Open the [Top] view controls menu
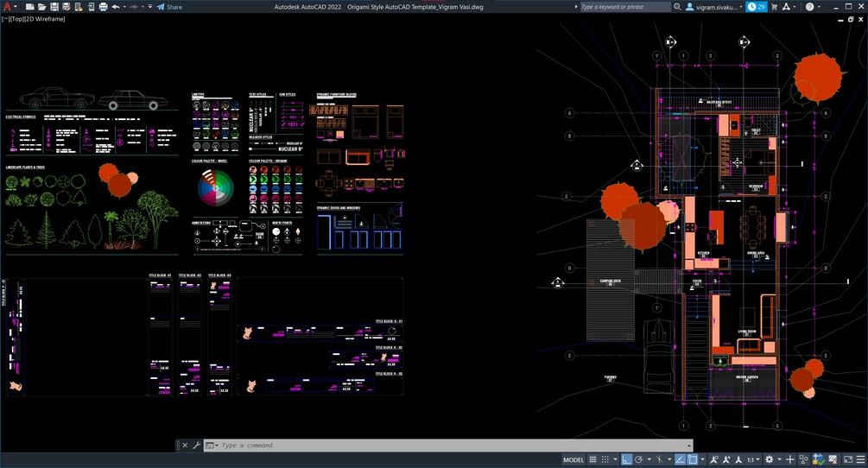The image size is (868, 468). click(16, 19)
